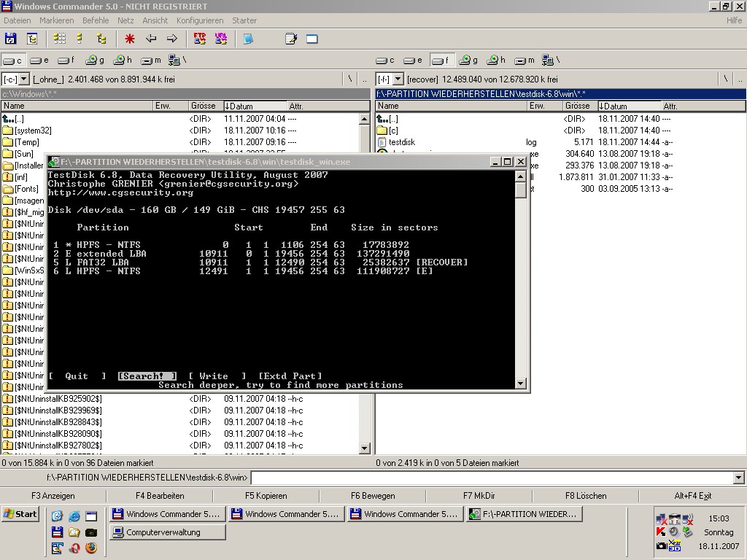Screen dimensions: 747x560
Task: Sort left panel by Datum column header
Action: pos(255,106)
